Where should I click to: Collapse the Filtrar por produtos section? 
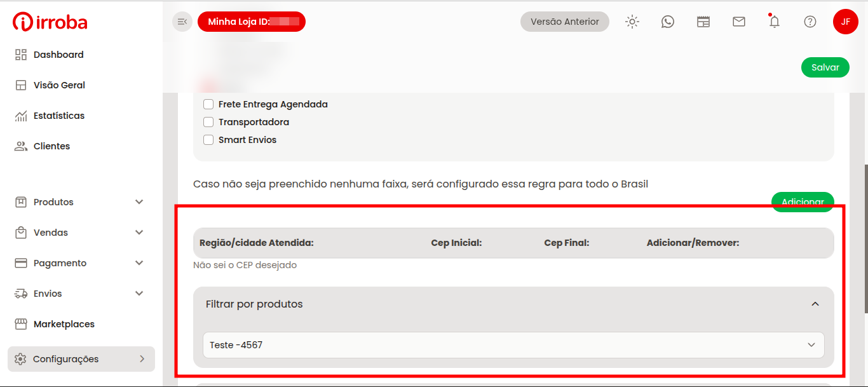pos(815,304)
